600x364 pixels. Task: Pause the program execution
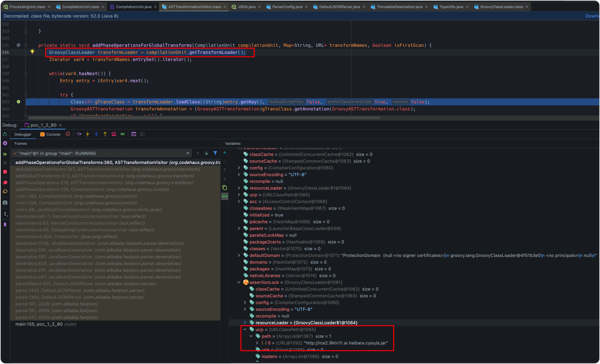5,163
